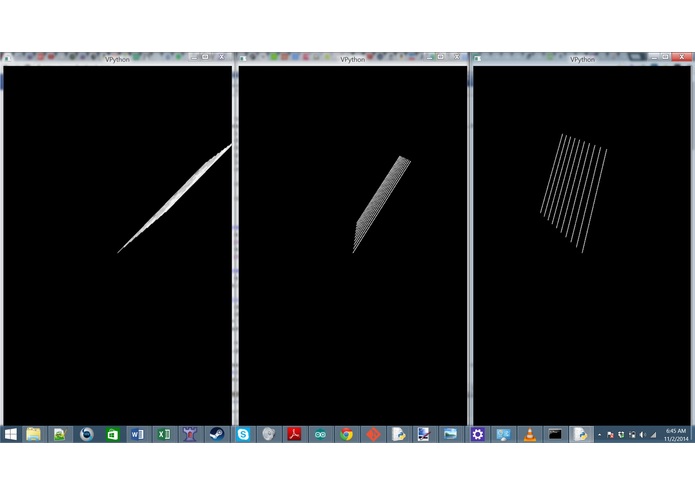Image resolution: width=695 pixels, height=494 pixels.
Task: Open the purple gear app on the taskbar
Action: 477,434
